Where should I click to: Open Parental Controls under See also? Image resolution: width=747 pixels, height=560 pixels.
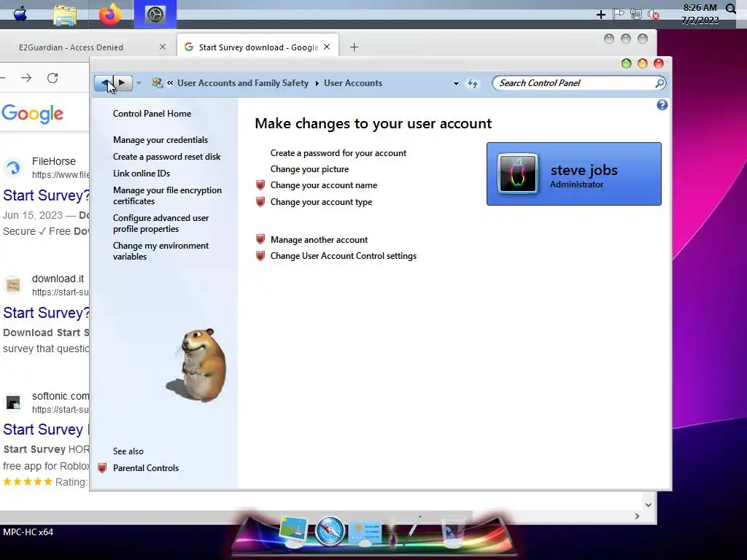coord(146,468)
